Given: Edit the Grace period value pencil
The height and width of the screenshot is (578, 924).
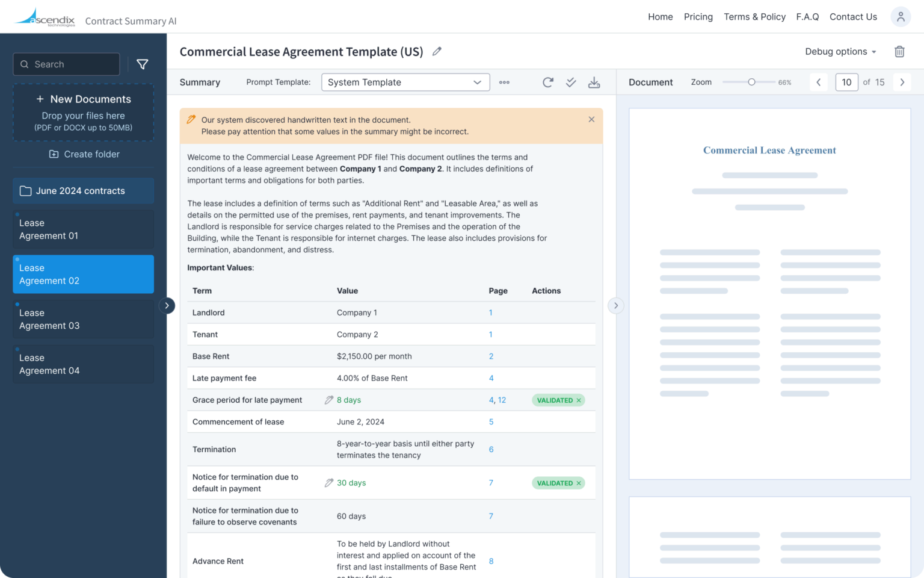Looking at the screenshot, I should (328, 400).
